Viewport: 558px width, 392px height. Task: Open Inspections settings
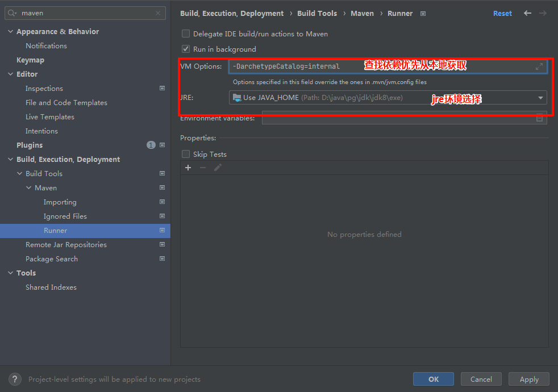[x=44, y=89]
